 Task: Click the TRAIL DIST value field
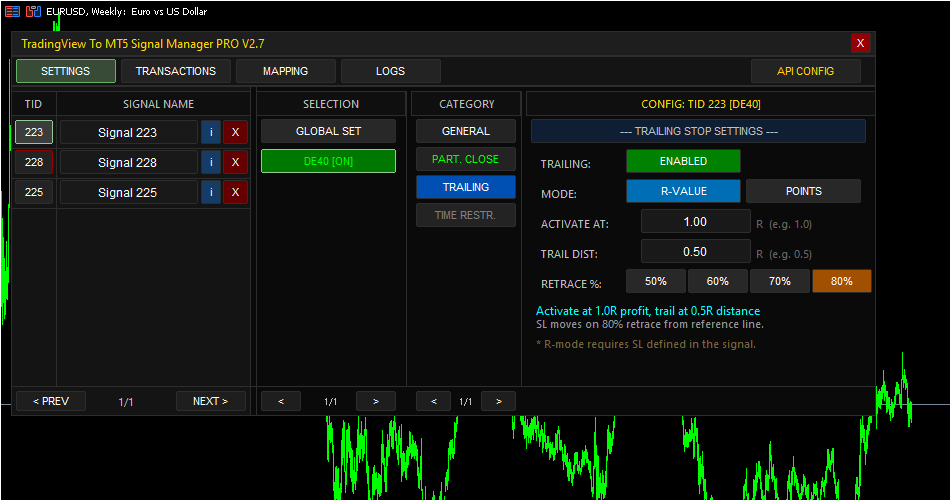(696, 252)
